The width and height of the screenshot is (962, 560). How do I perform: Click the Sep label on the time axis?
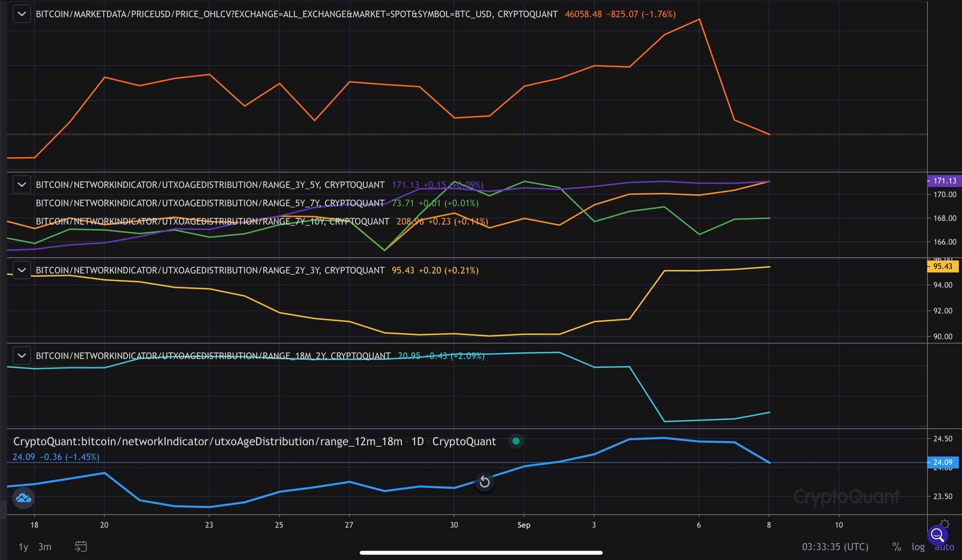tap(524, 525)
